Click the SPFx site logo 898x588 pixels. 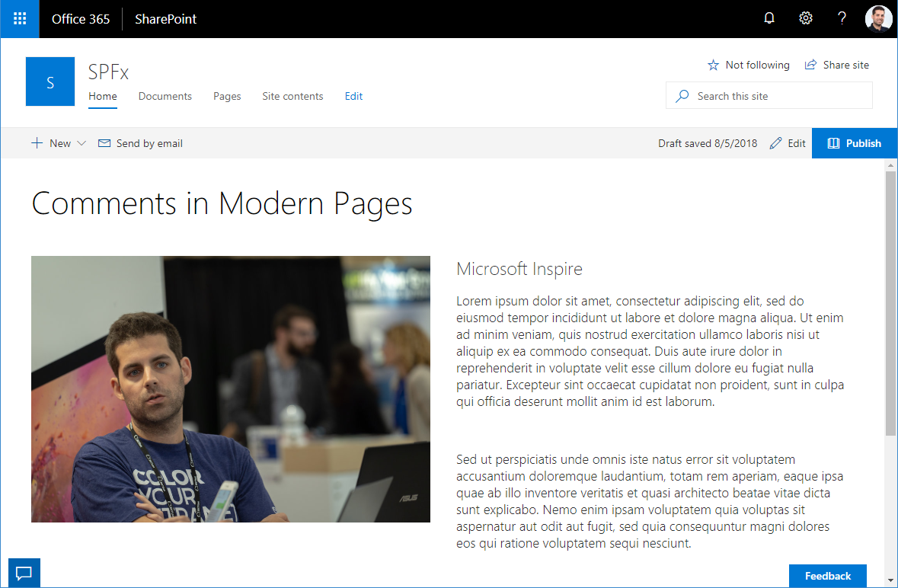[50, 81]
